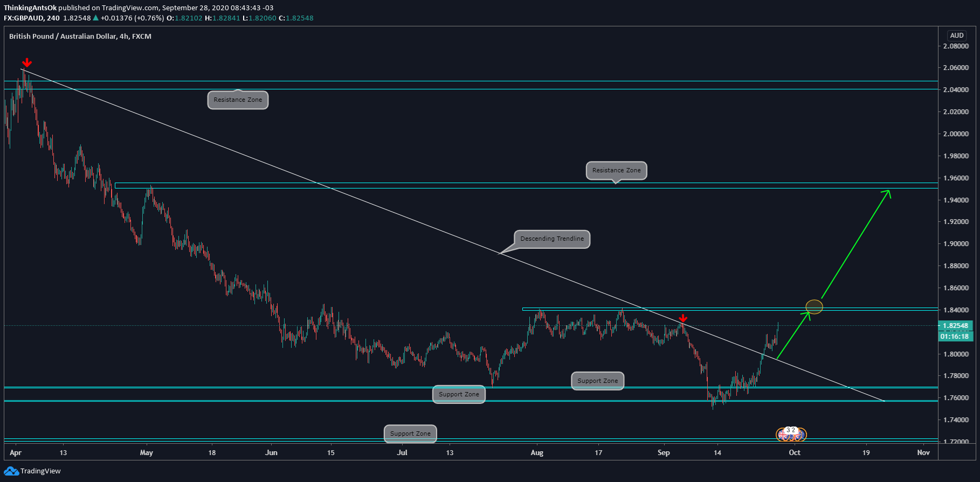980x482 pixels.
Task: Select the Support Zone callout near 1.72000 level
Action: [x=410, y=434]
